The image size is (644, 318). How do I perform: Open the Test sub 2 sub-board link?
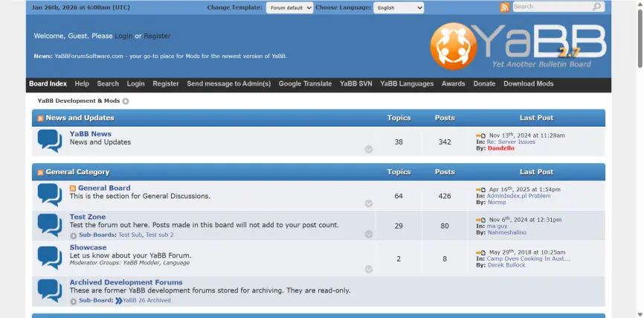click(160, 235)
